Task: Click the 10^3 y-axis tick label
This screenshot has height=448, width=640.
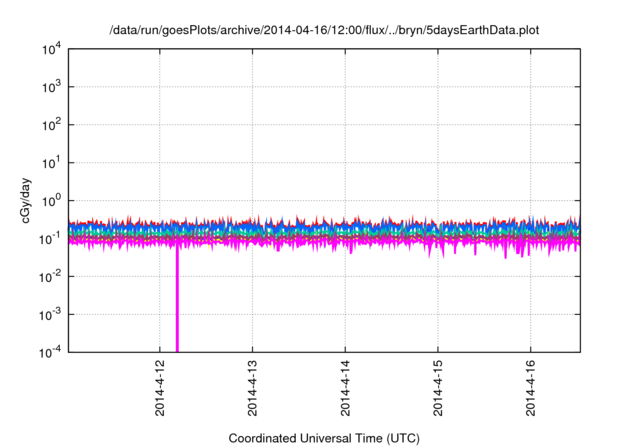Action: (51, 88)
